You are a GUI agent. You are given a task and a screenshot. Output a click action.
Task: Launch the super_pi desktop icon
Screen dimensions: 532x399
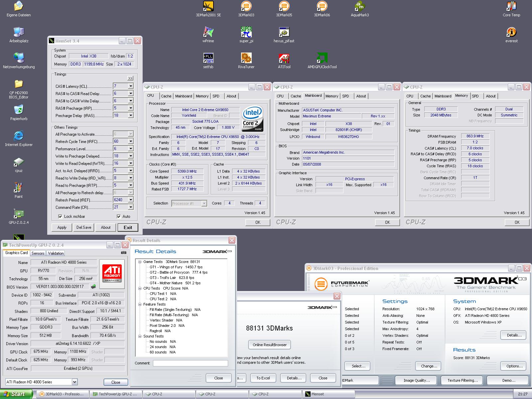[246, 32]
